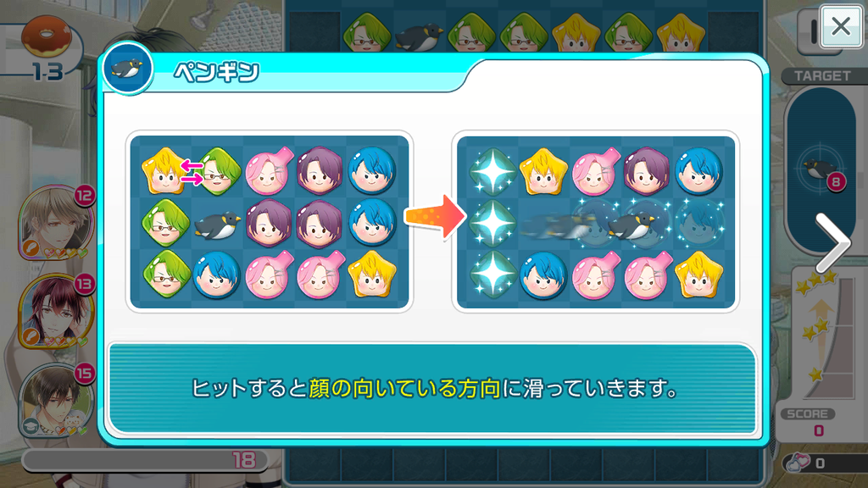Viewport: 868px width, 488px height.
Task: Go to next tutorial page arrow
Action: pos(832,242)
